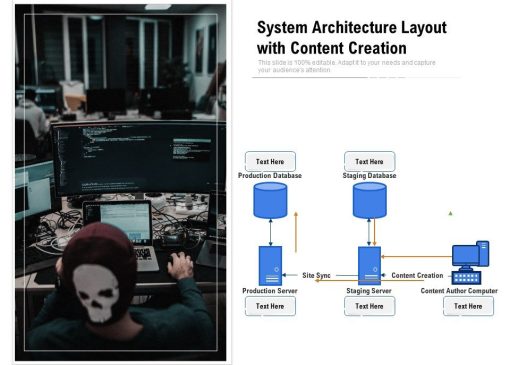Click Text Here box above Staging Database
This screenshot has width=510, height=365.
coord(369,161)
